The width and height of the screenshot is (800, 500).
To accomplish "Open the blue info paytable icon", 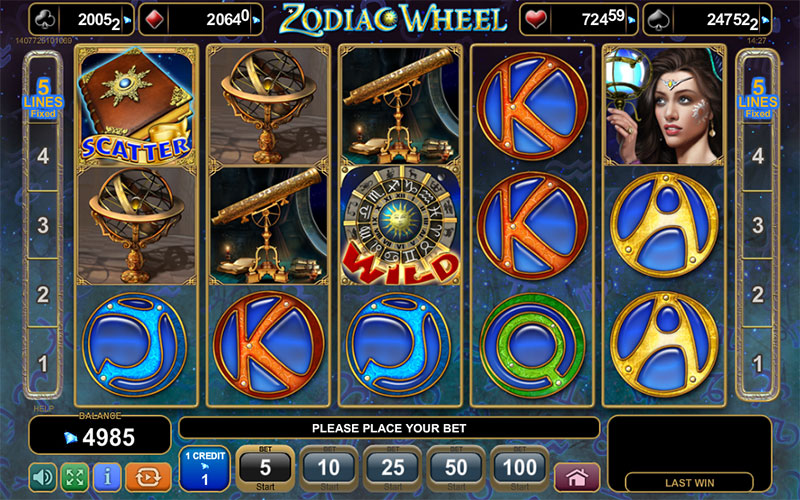I will pyautogui.click(x=107, y=477).
